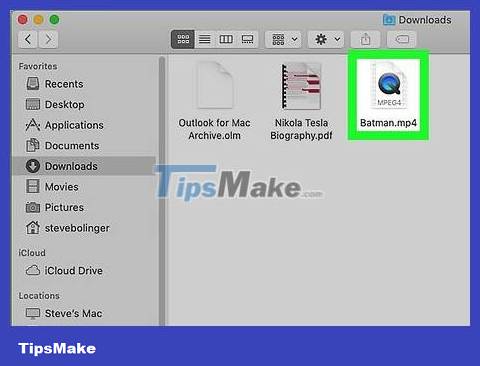
Task: Open iCloud Drive in the sidebar
Action: [83, 271]
